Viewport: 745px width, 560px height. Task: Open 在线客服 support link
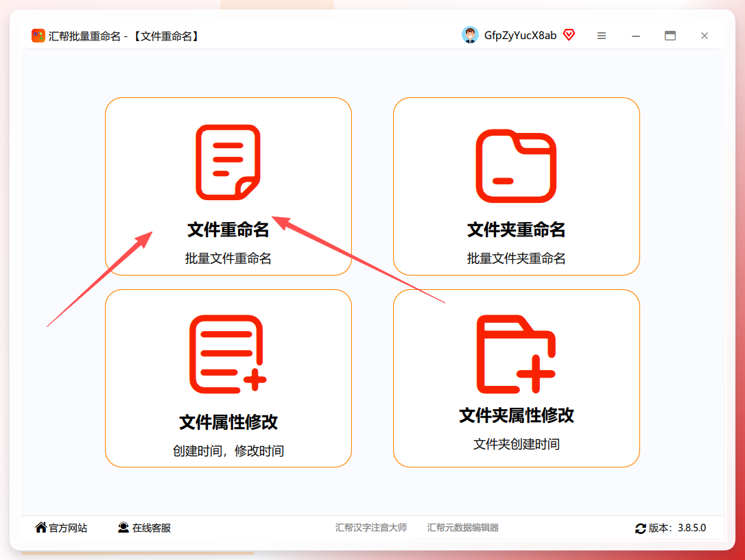click(x=151, y=528)
